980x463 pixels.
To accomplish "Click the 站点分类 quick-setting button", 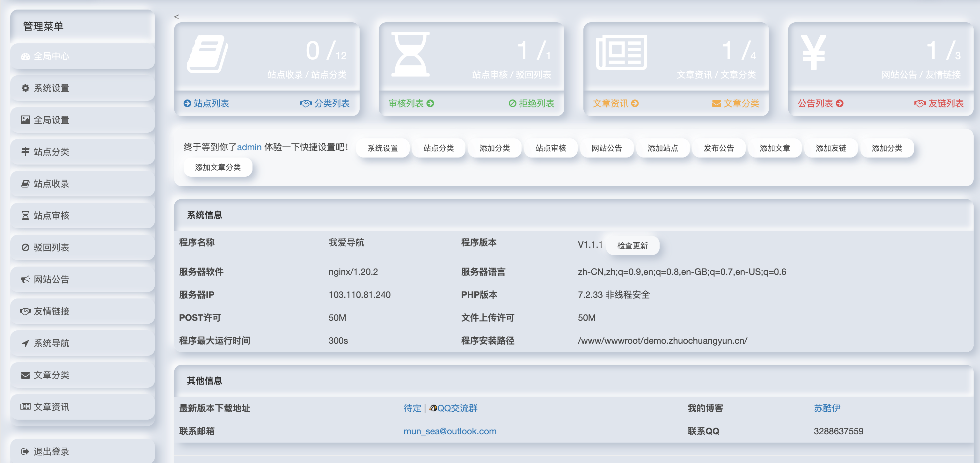I will coord(439,148).
